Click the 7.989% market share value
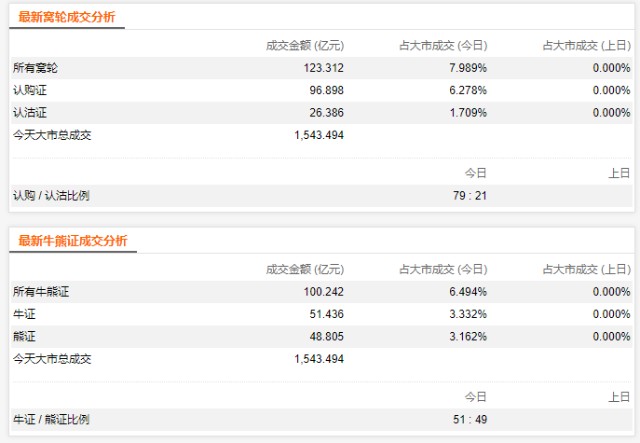 pos(466,68)
